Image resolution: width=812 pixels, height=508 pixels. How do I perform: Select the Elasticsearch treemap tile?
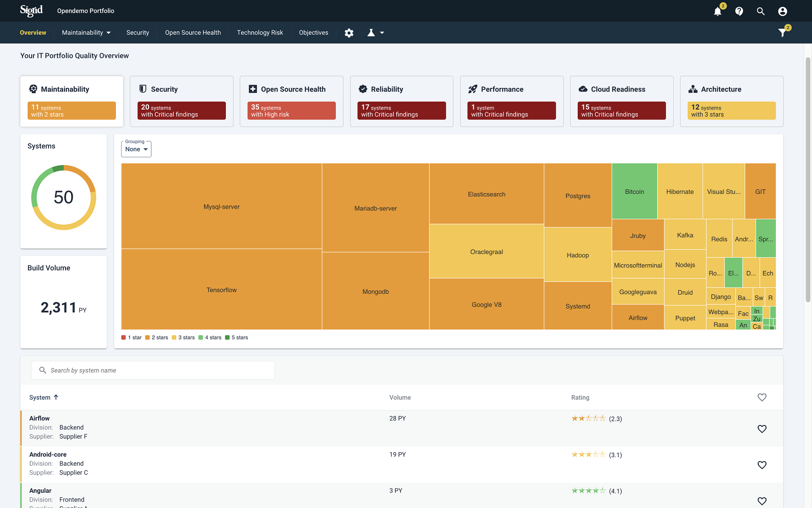[x=486, y=194]
